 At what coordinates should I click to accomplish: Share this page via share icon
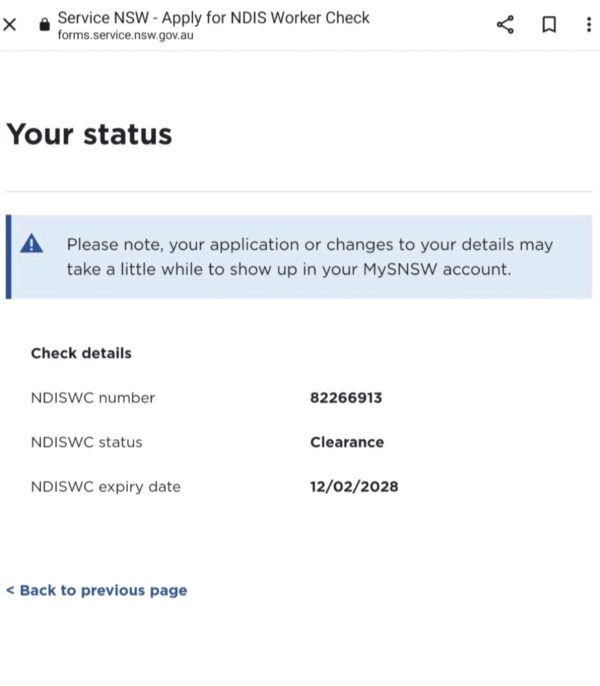505,25
